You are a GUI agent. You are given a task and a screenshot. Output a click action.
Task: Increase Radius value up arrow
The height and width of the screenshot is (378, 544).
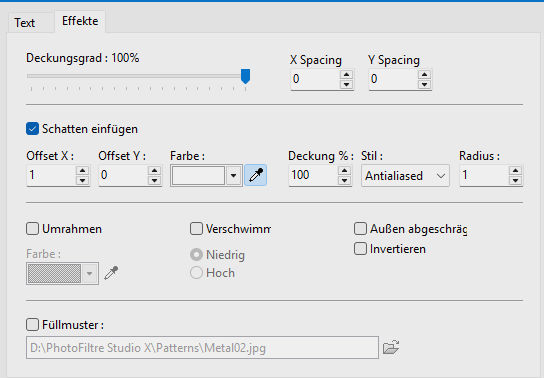pos(515,170)
